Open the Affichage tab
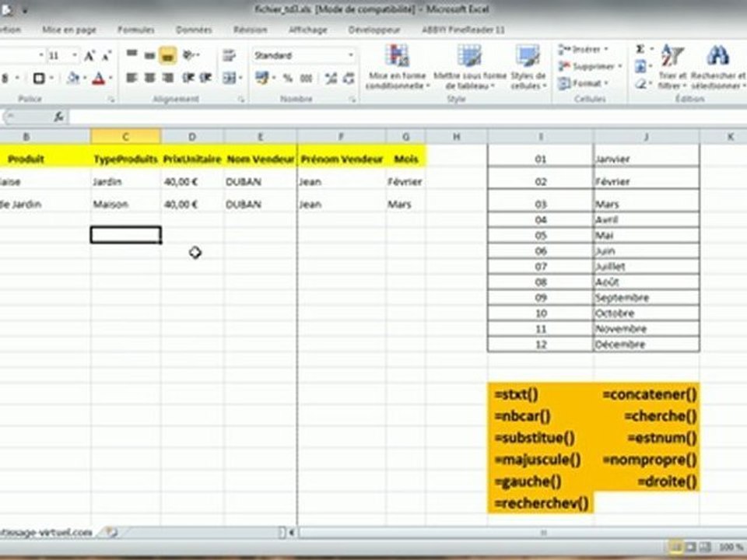Screen dimensions: 747x560 tap(308, 30)
